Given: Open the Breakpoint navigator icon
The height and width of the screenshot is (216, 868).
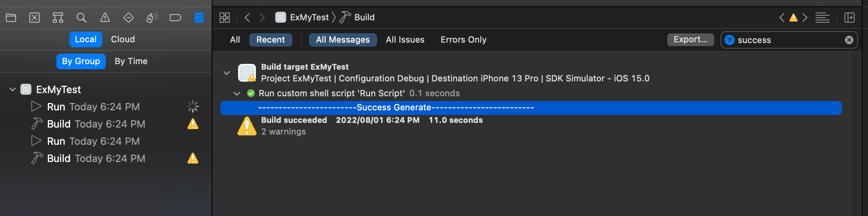Looking at the screenshot, I should click(175, 18).
